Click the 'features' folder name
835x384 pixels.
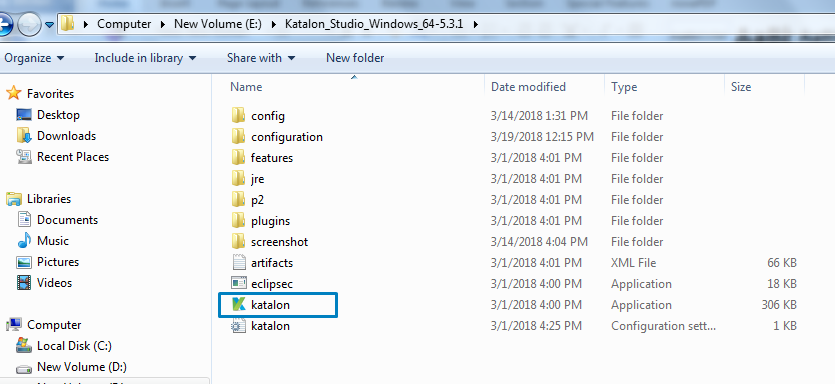pyautogui.click(x=272, y=158)
